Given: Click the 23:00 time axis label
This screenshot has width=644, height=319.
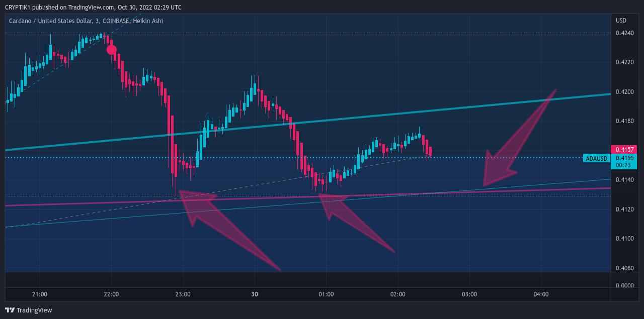Looking at the screenshot, I should [x=183, y=294].
